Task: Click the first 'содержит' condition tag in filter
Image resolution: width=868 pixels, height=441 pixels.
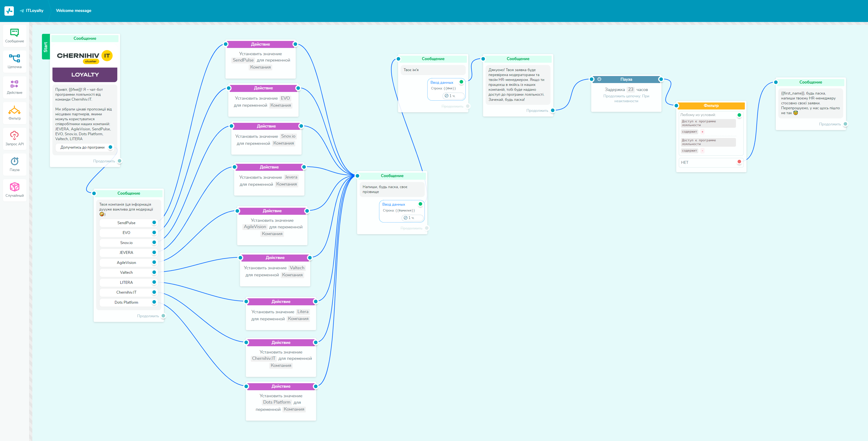Action: click(689, 132)
